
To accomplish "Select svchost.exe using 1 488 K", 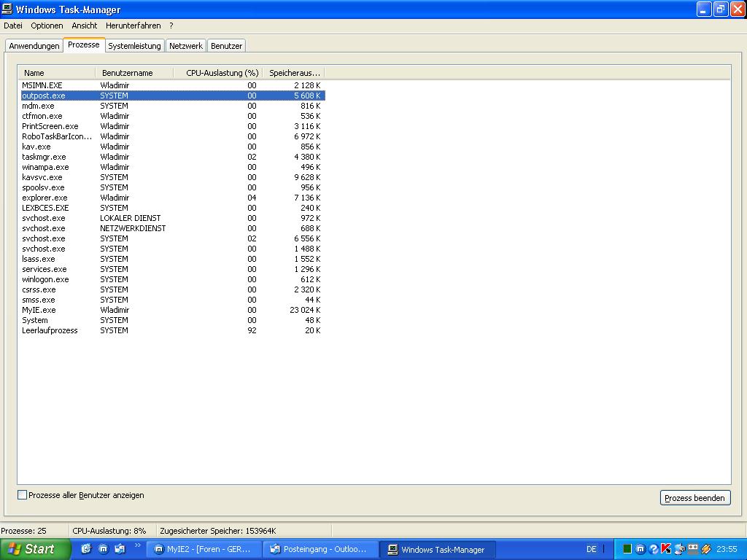I will click(172, 249).
